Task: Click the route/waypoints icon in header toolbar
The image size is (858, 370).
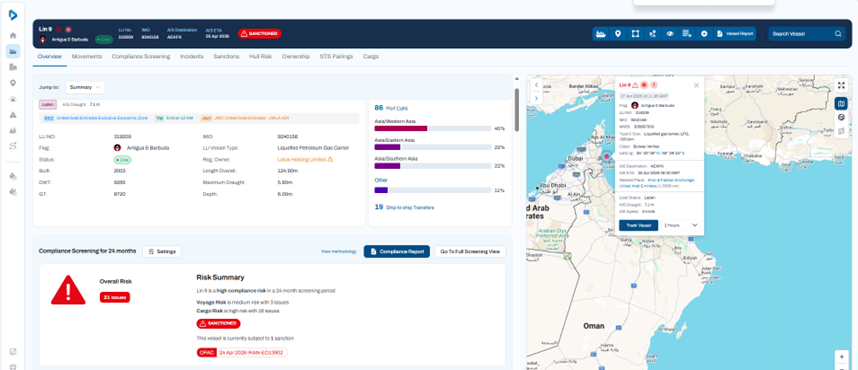Action: [652, 34]
